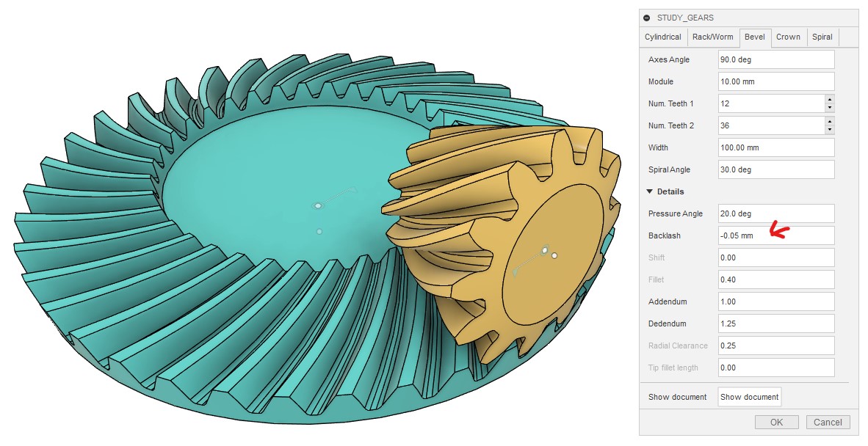Select the Crown tab

pyautogui.click(x=788, y=37)
